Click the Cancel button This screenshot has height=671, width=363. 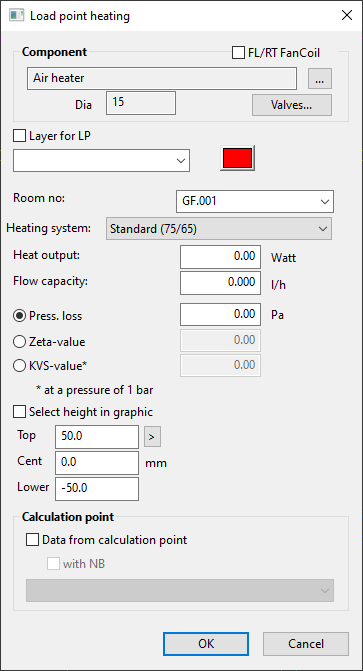pos(306,644)
